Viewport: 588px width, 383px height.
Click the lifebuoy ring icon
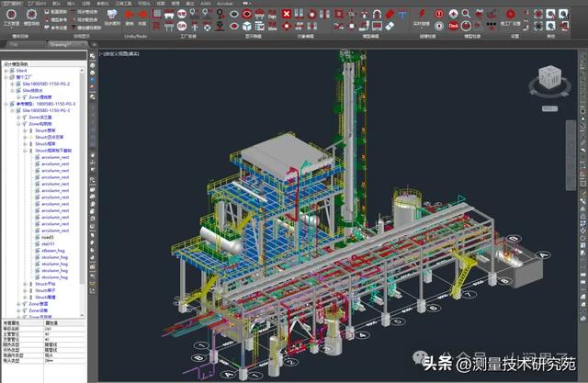coord(207,27)
